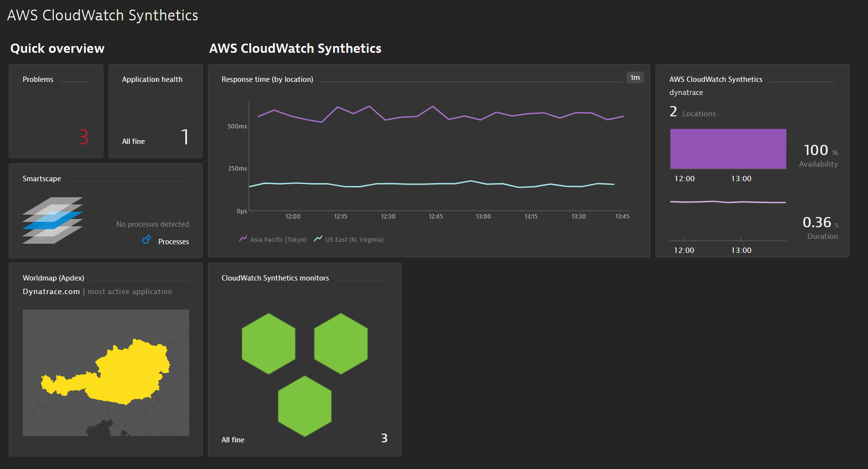Click the Asia Pacific (Tokyo) legend line icon
This screenshot has width=868, height=469.
pos(243,239)
